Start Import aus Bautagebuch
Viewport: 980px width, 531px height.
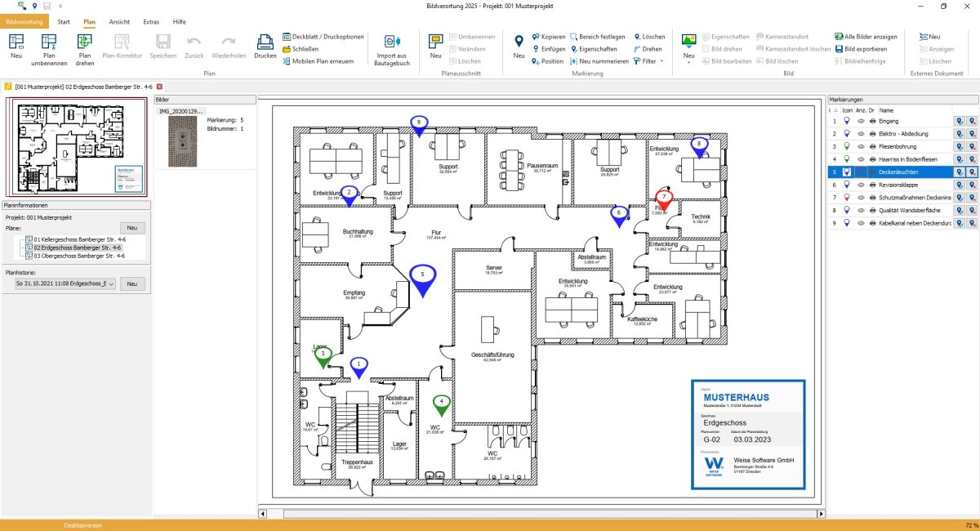pos(393,49)
